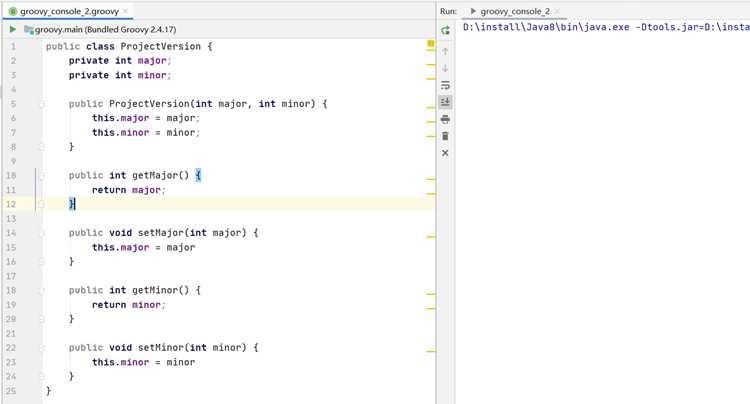The height and width of the screenshot is (404, 750).
Task: Collapse the getMajor method fold marker
Action: pos(42,175)
